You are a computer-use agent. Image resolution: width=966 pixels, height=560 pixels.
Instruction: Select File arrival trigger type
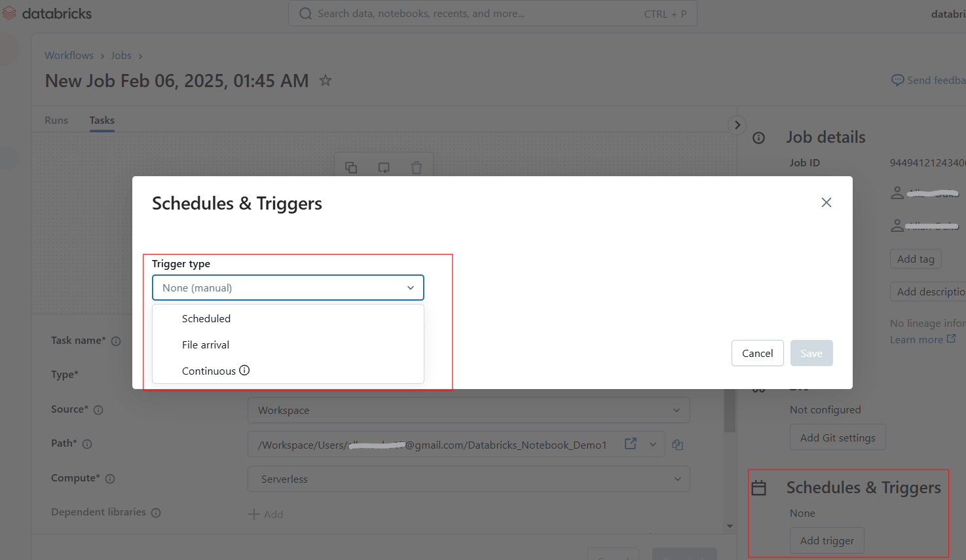288,345
